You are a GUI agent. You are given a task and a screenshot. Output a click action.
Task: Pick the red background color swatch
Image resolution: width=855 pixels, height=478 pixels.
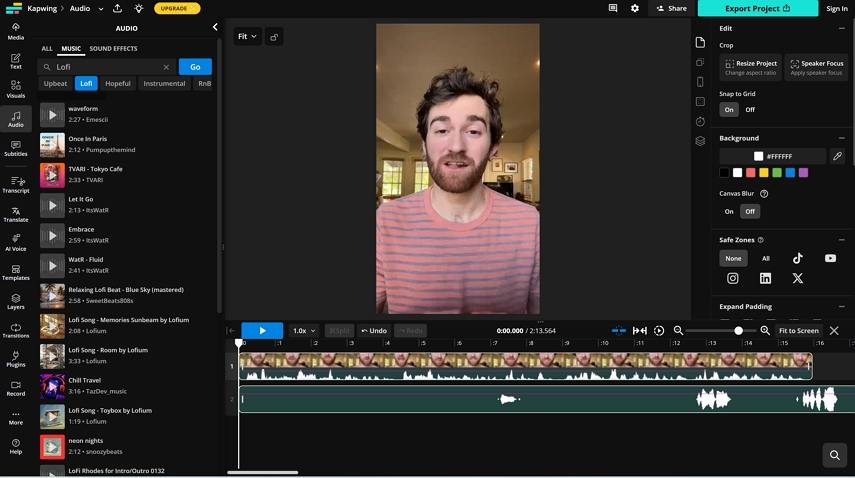point(750,173)
